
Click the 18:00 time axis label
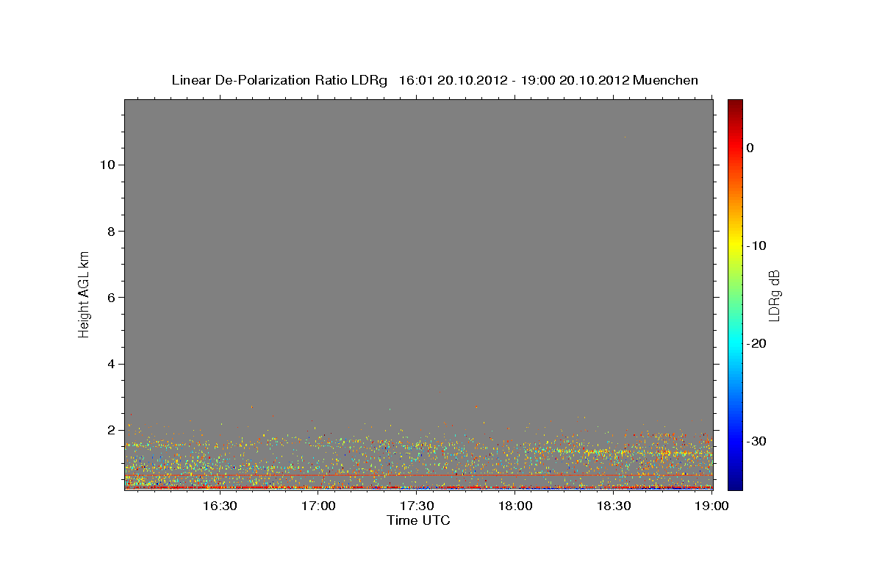point(516,506)
